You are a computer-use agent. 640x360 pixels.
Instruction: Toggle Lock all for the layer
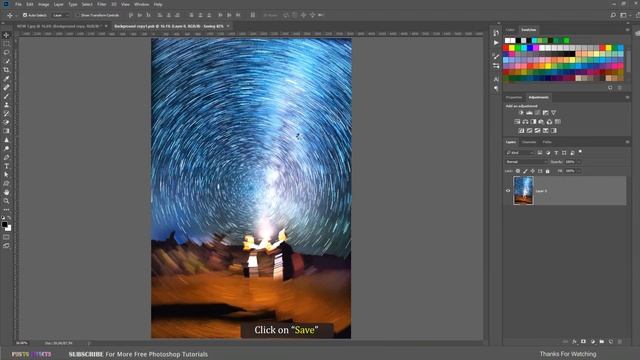click(547, 171)
